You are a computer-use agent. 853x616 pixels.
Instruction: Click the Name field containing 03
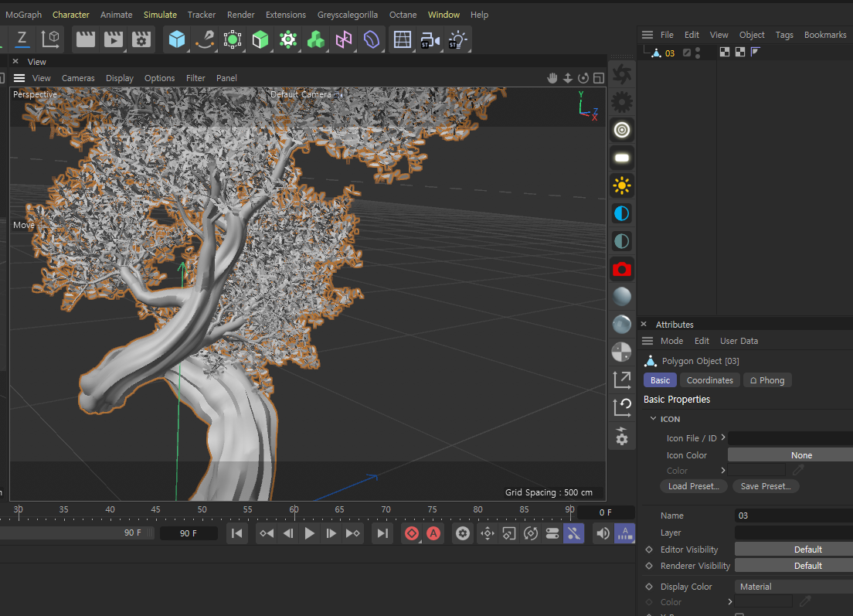[x=794, y=516]
